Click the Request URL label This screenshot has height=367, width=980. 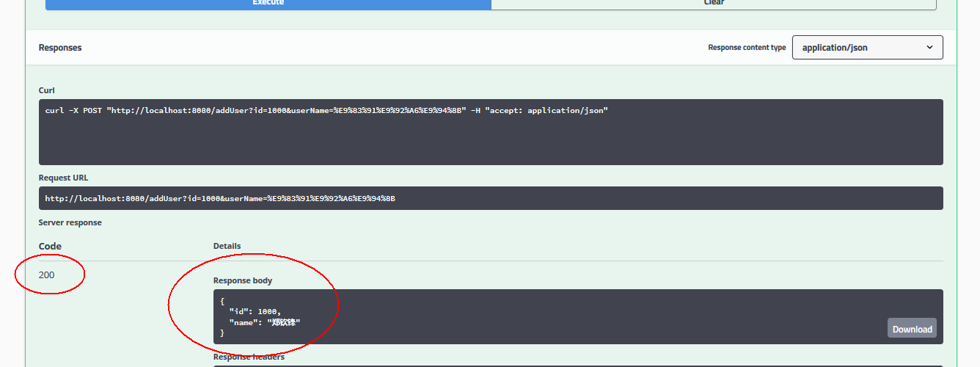click(64, 178)
